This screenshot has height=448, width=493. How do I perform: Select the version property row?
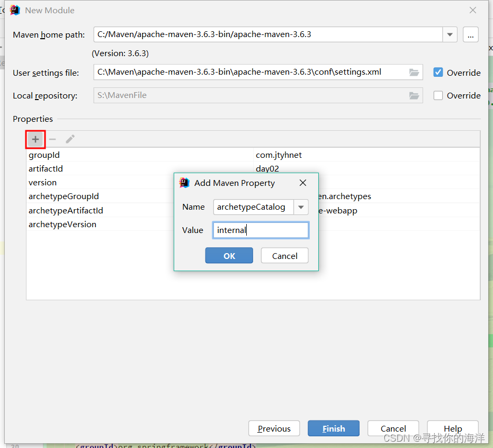[x=253, y=182]
